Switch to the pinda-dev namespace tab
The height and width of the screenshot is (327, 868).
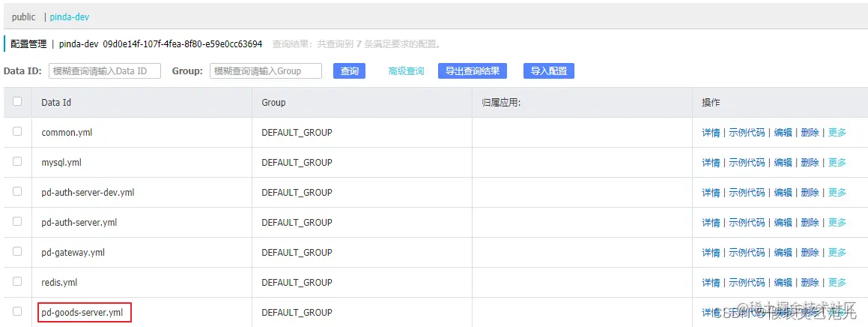tap(69, 17)
